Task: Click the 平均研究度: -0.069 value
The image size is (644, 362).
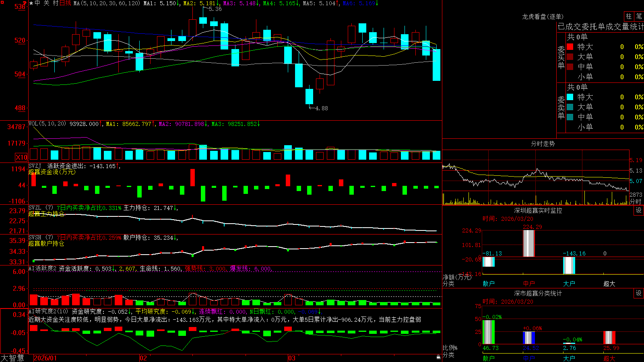Action: (x=163, y=312)
